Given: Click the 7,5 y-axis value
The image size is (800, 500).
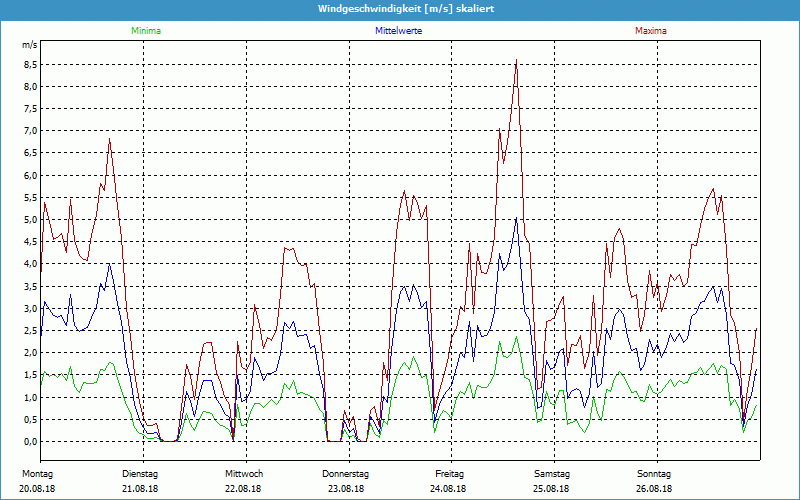Looking at the screenshot, I should 31,109.
